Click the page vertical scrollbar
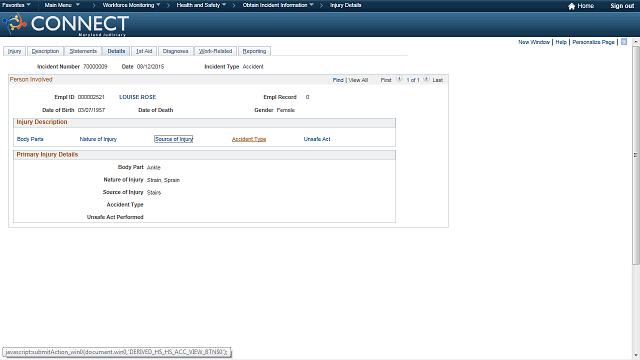This screenshot has height=360, width=640. 636,155
